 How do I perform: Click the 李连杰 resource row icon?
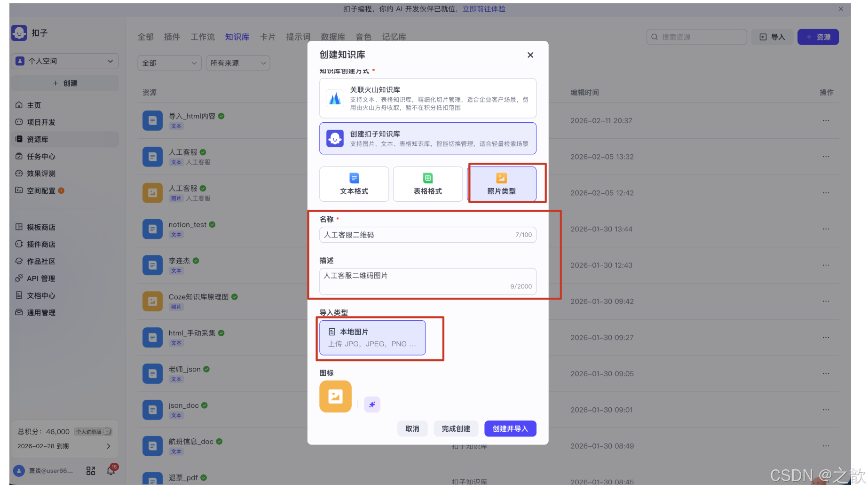[152, 265]
